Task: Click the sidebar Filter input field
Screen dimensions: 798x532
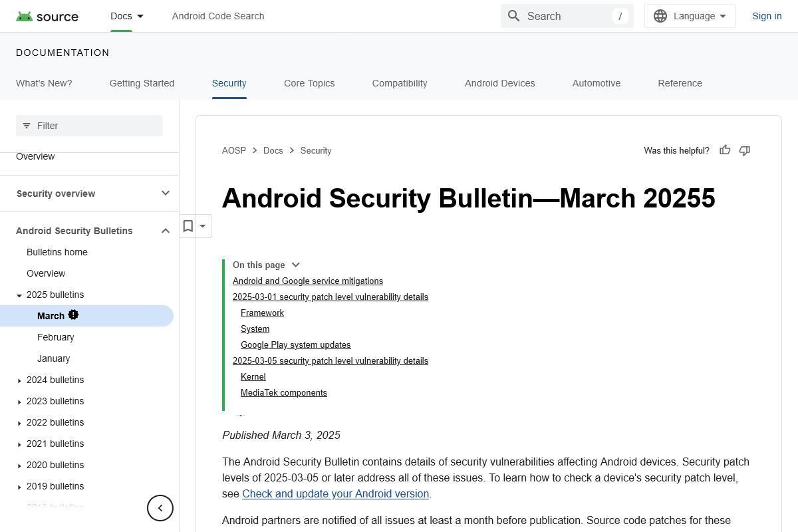Action: (89, 126)
